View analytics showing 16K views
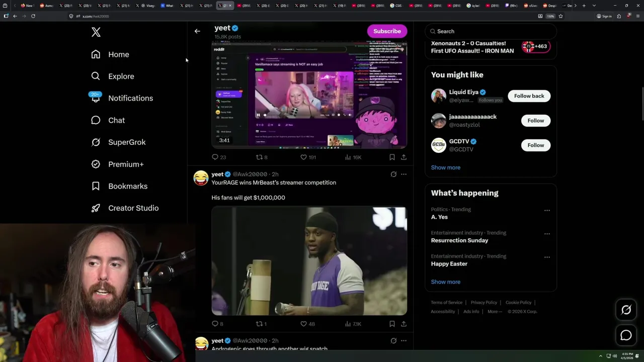The image size is (644, 362). (353, 157)
